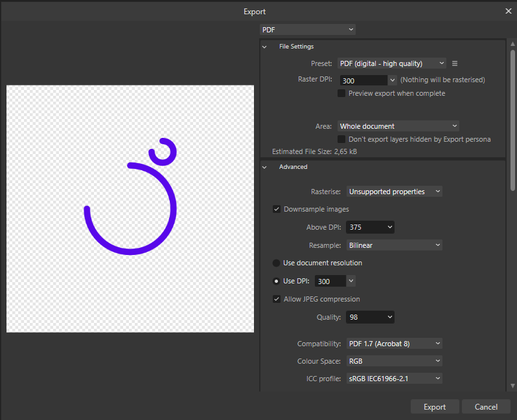
Task: Open the Use DPI dropdown arrow
Action: coord(350,281)
